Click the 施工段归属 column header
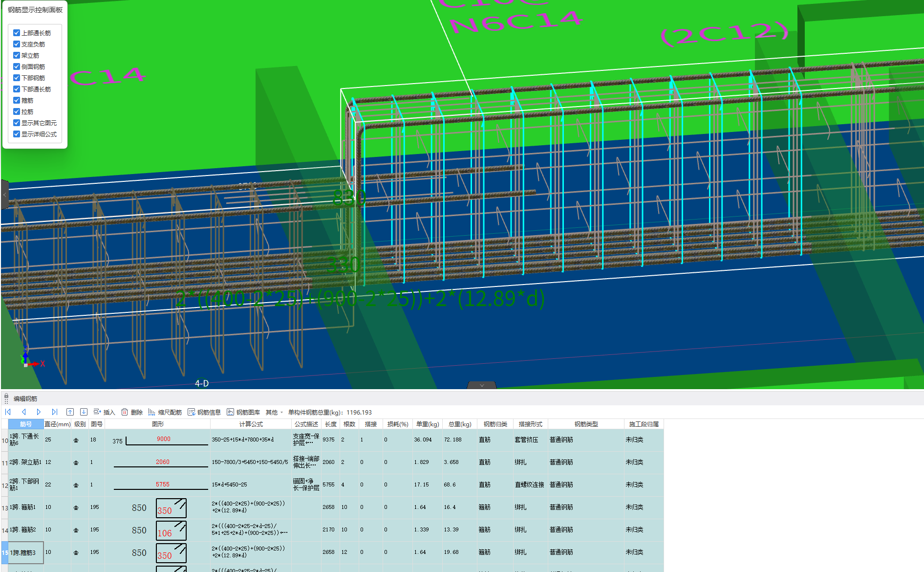This screenshot has height=572, width=924. point(644,424)
